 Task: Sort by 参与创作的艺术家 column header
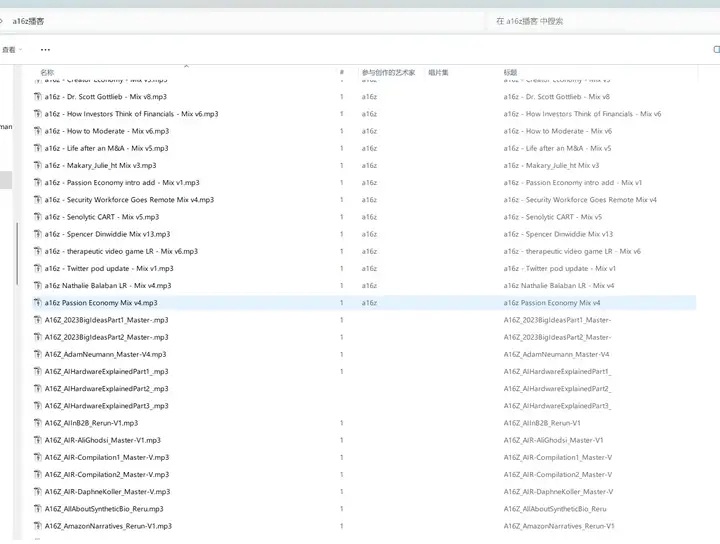[388, 72]
